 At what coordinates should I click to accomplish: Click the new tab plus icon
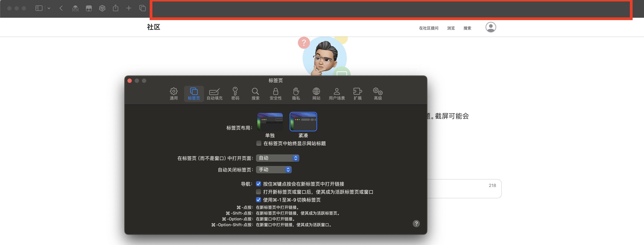(129, 8)
